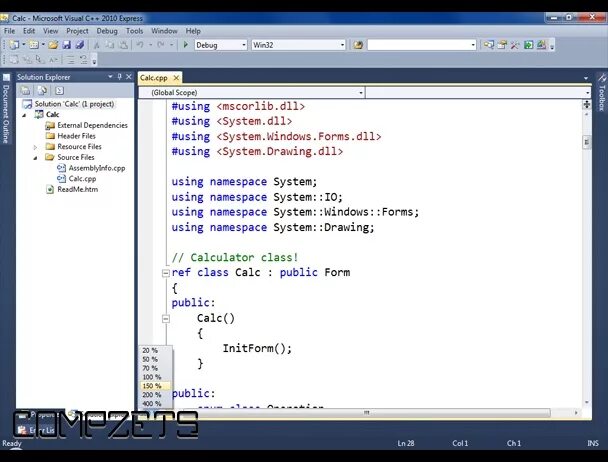This screenshot has width=608, height=462.
Task: Open the Solution Explorer window position dropdown
Action: (110, 77)
